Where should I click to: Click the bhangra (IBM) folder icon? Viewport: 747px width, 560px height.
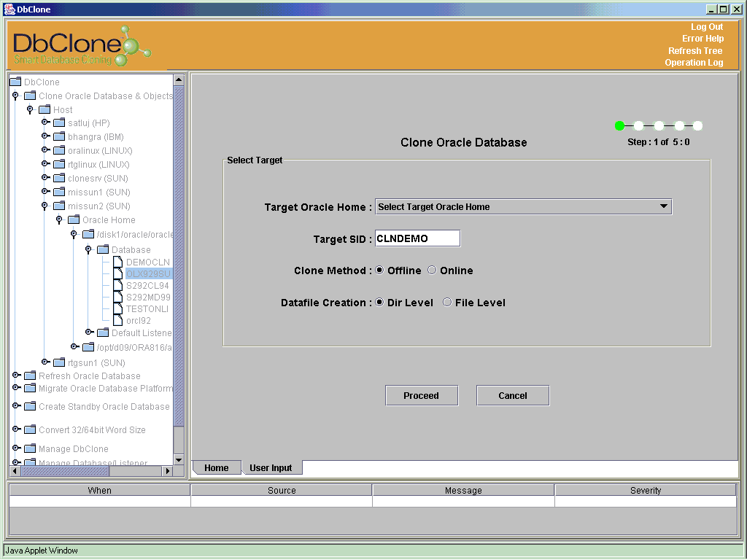(x=59, y=136)
